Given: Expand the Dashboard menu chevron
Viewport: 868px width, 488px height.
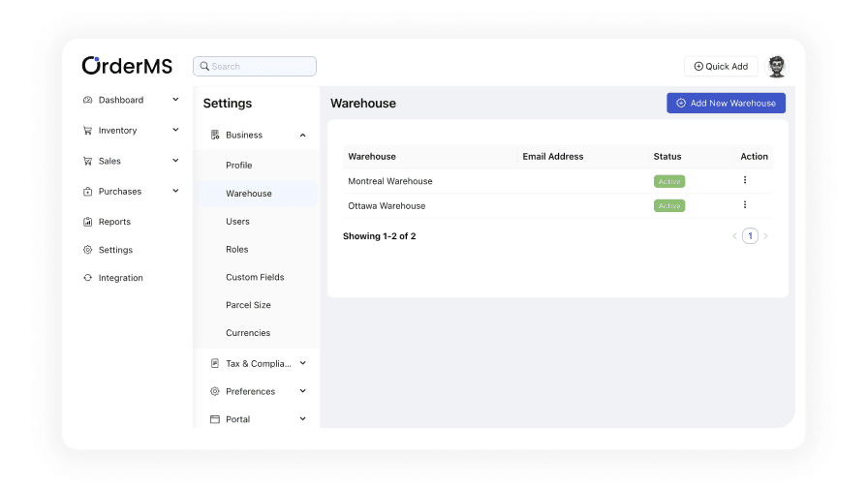Looking at the screenshot, I should pyautogui.click(x=175, y=100).
